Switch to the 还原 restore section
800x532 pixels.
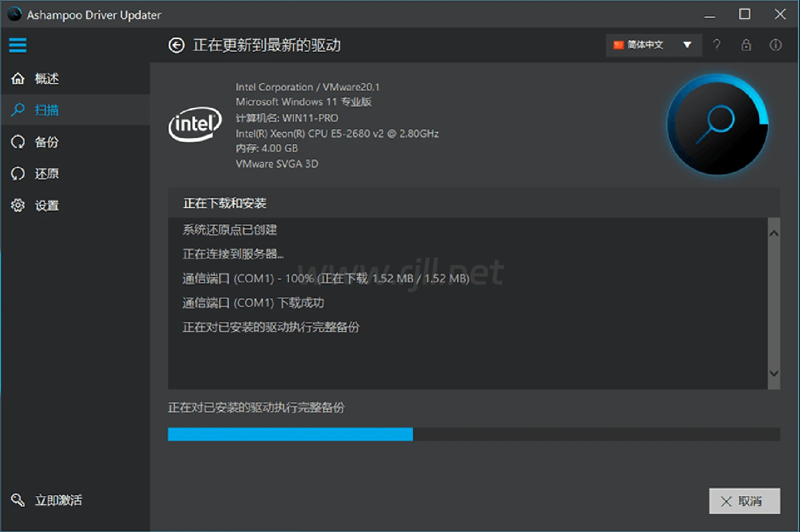(x=46, y=174)
